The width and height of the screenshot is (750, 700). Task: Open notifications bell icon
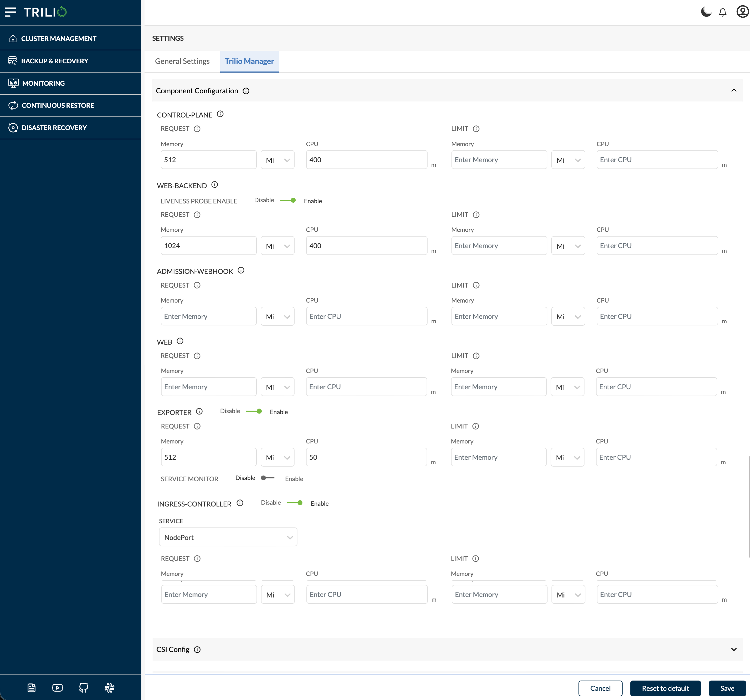[722, 12]
